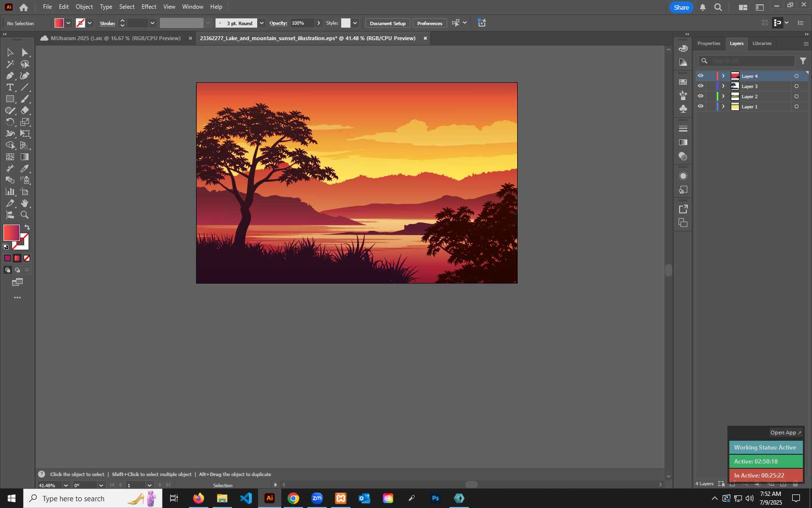This screenshot has width=812, height=508.
Task: Select the Artboard tool
Action: (25, 192)
